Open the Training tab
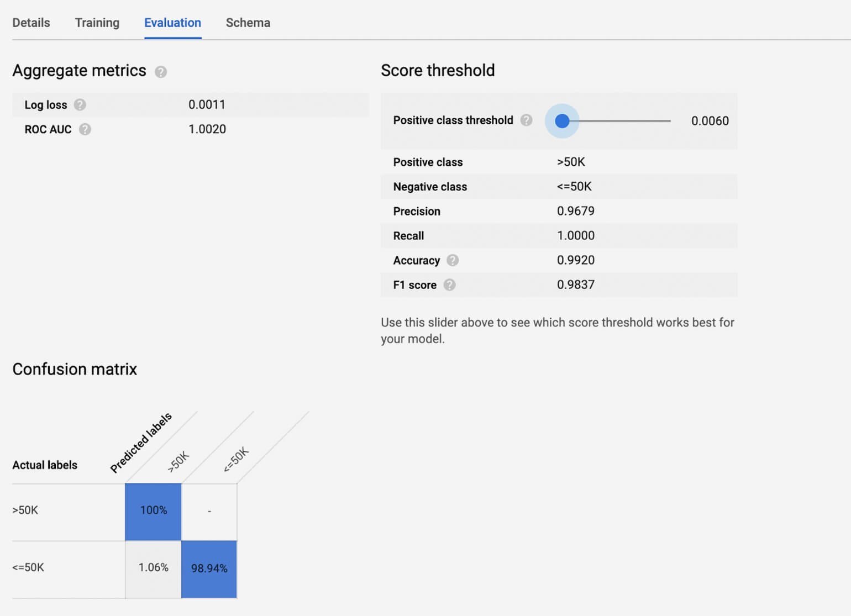 [x=97, y=23]
